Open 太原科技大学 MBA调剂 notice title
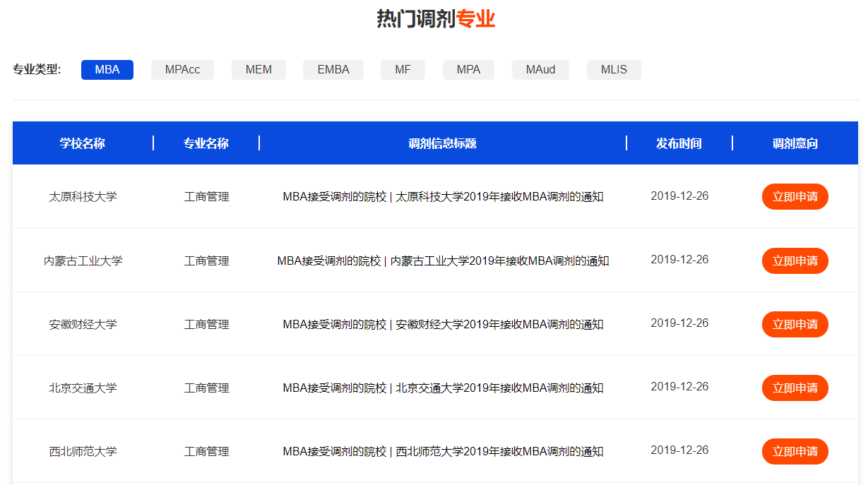 click(443, 197)
